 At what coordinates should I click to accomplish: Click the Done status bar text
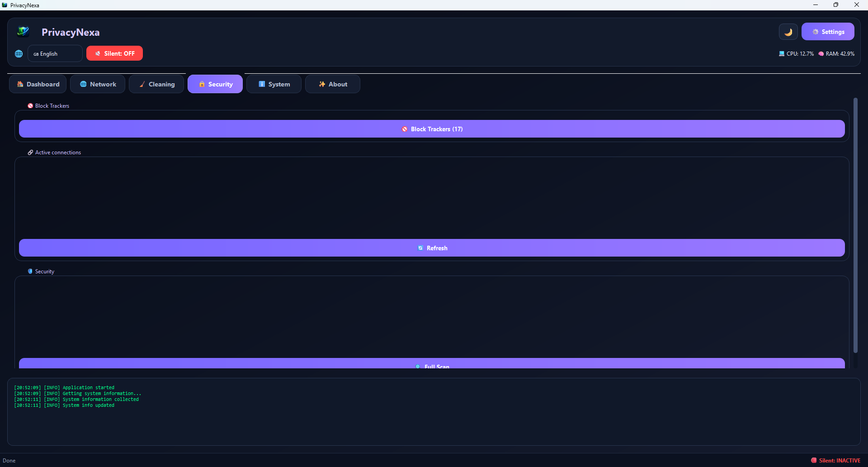tap(9, 461)
